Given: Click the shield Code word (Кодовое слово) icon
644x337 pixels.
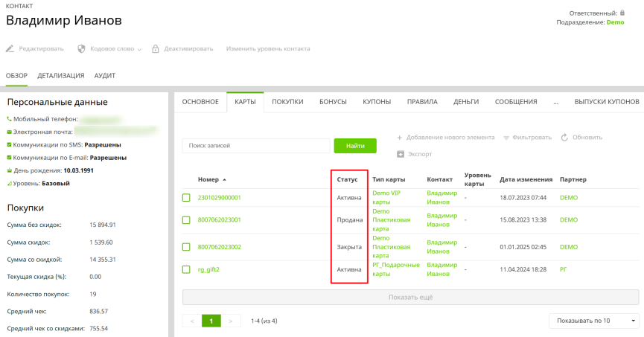Looking at the screenshot, I should [x=81, y=49].
